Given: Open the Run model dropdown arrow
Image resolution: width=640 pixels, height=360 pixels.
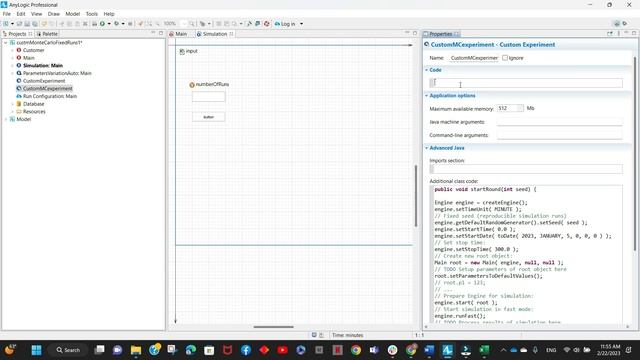Looking at the screenshot, I should point(109,24).
